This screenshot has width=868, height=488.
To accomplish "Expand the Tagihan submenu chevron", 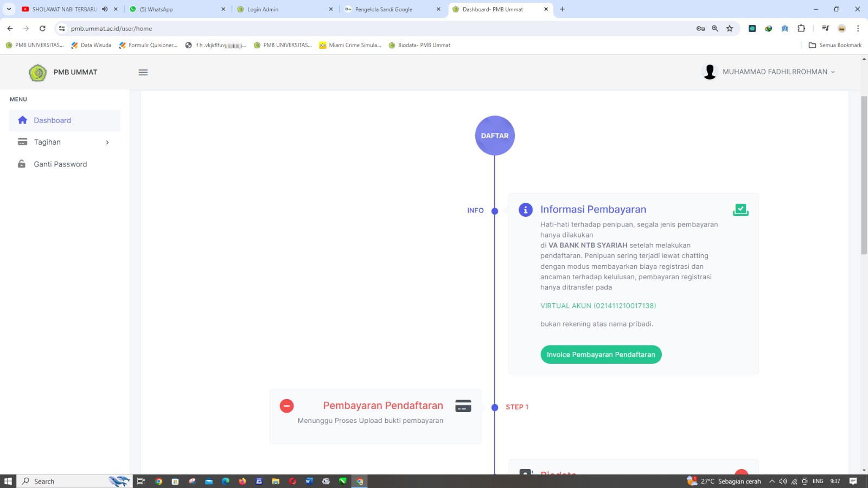I will tap(107, 143).
